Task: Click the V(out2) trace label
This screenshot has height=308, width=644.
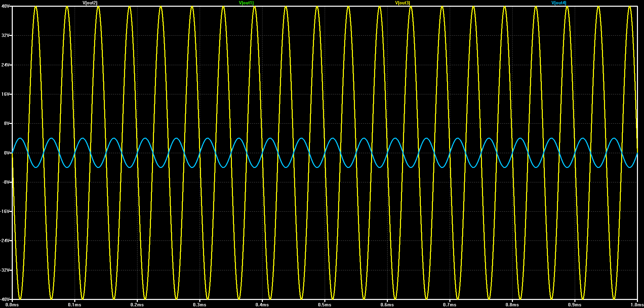Action: point(90,3)
